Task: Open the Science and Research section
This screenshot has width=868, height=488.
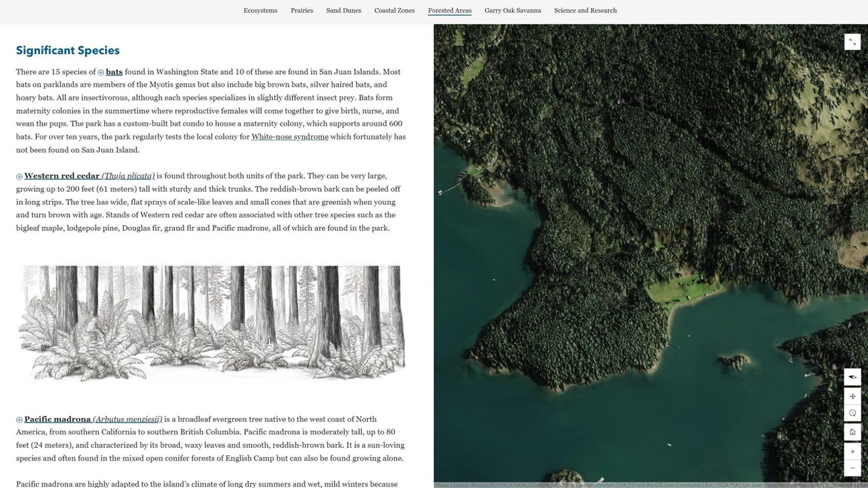Action: (585, 11)
